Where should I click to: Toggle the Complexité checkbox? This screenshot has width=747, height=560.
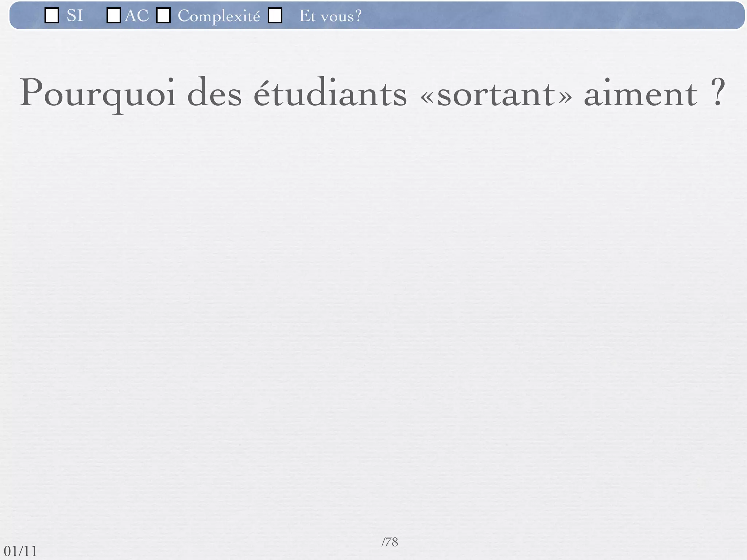coord(163,16)
